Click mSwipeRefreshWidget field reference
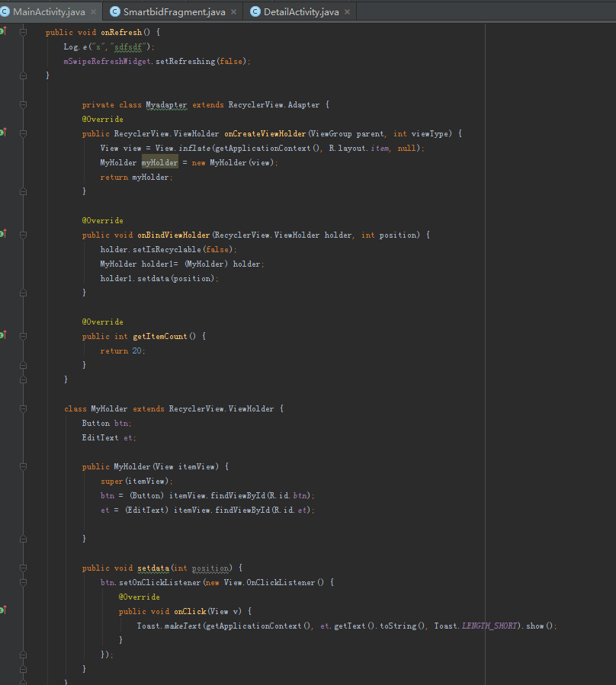The image size is (616, 685). point(107,61)
